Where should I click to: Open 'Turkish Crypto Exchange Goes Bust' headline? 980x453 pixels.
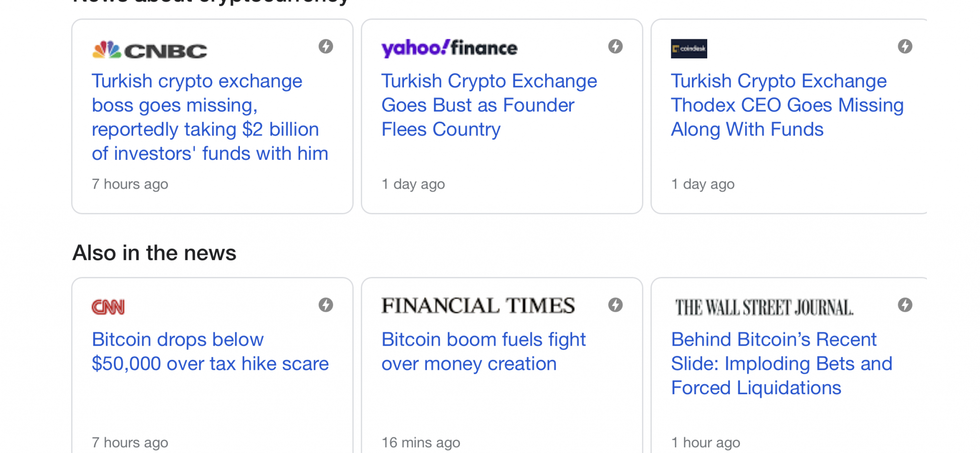coord(489,105)
